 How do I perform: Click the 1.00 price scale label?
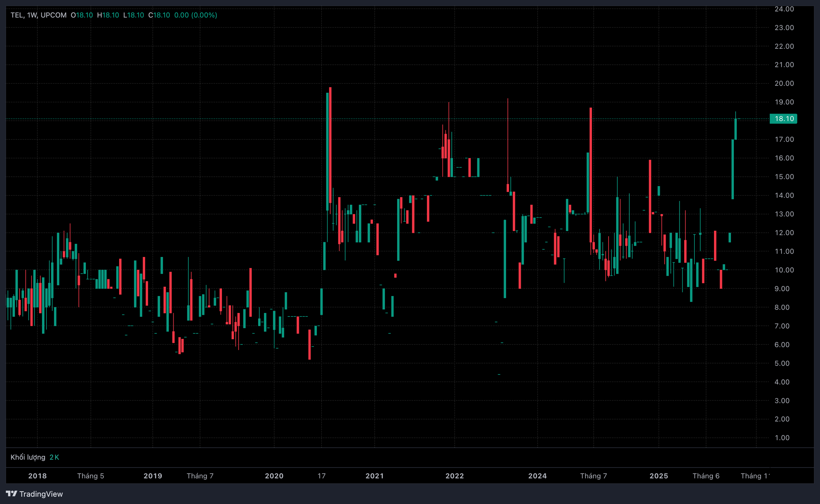(x=782, y=438)
